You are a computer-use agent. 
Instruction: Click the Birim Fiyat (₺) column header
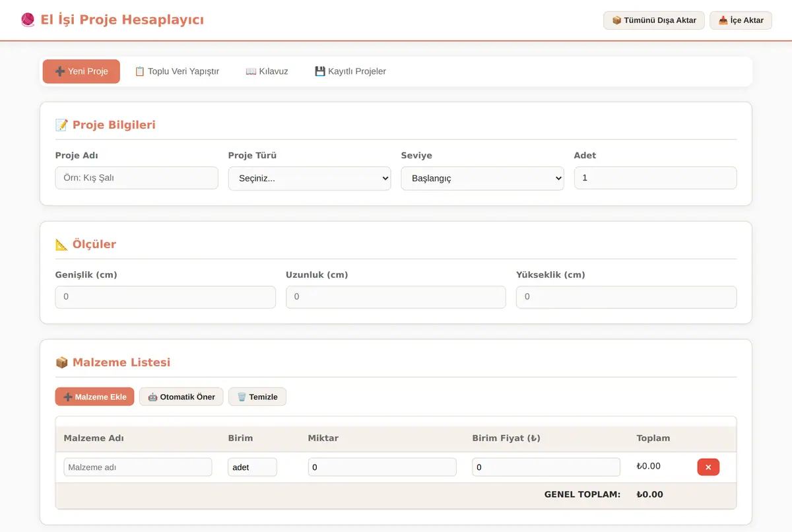click(506, 438)
